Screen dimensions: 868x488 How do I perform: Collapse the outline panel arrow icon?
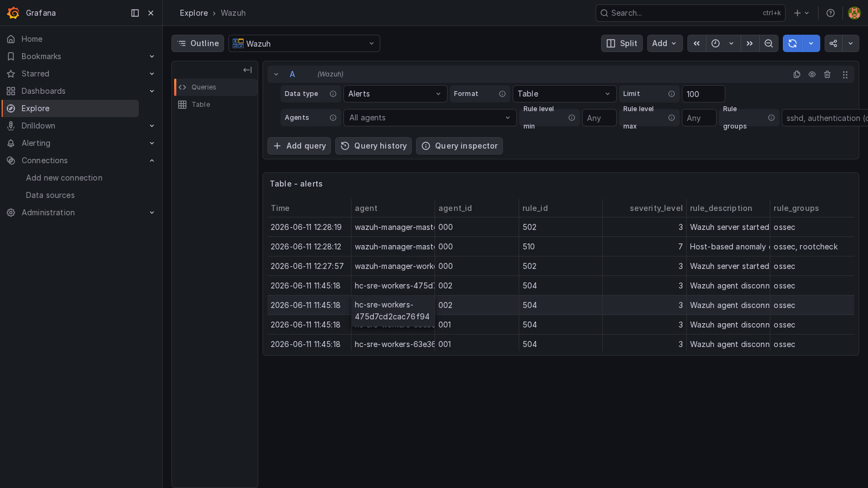[247, 70]
